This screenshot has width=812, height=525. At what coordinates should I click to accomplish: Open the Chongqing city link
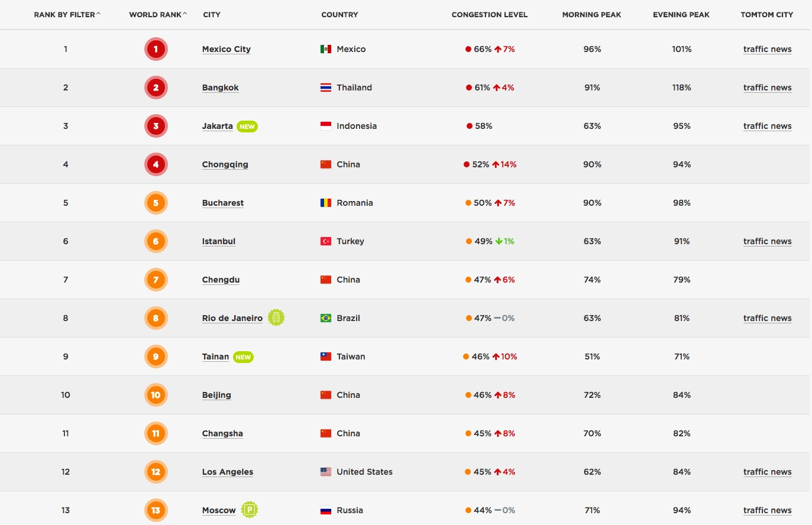click(x=225, y=164)
